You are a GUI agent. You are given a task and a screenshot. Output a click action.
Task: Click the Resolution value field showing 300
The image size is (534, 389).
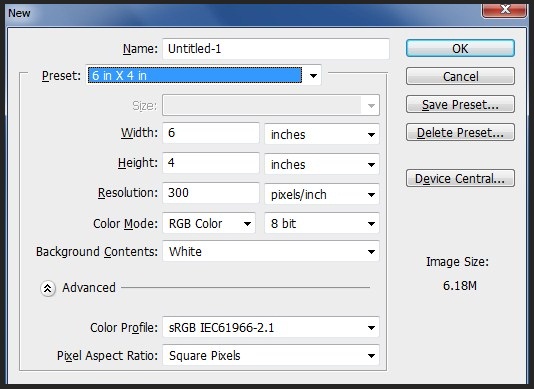[211, 193]
